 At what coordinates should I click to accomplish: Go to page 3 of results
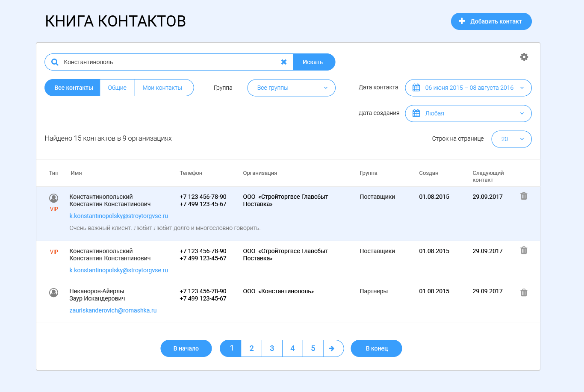pos(272,348)
